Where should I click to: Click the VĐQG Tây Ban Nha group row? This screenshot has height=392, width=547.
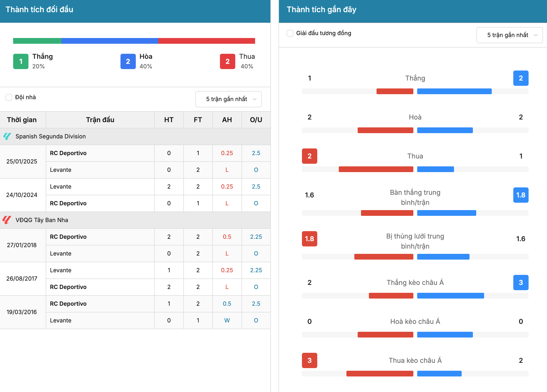(x=135, y=220)
